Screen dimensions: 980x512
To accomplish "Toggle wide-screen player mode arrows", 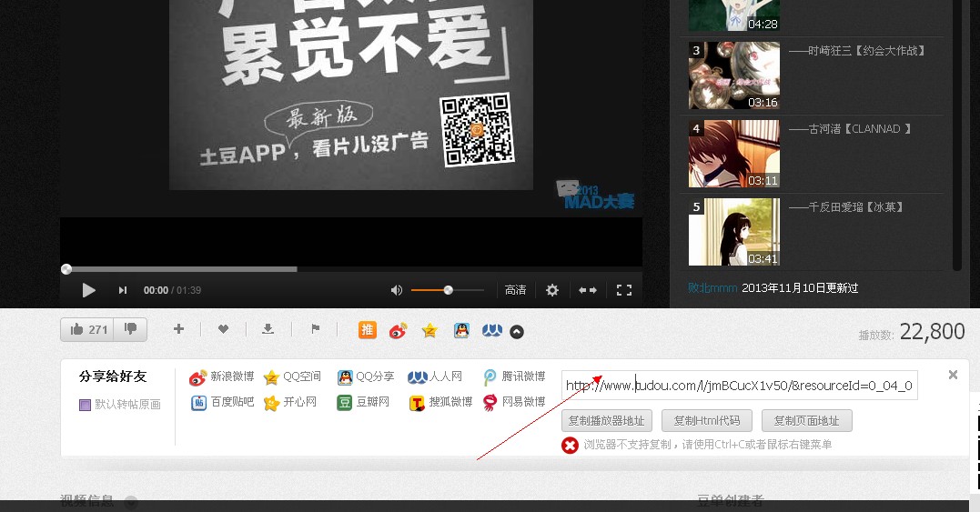I will [588, 290].
